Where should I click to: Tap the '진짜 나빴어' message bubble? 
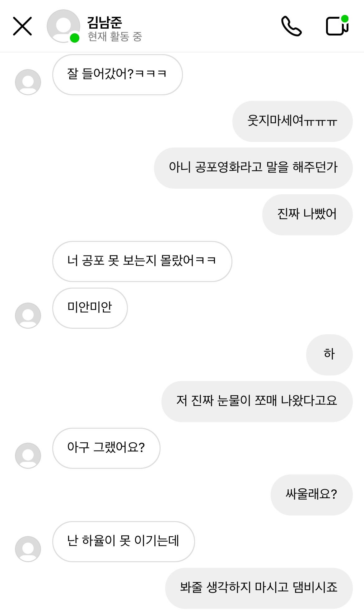click(307, 215)
